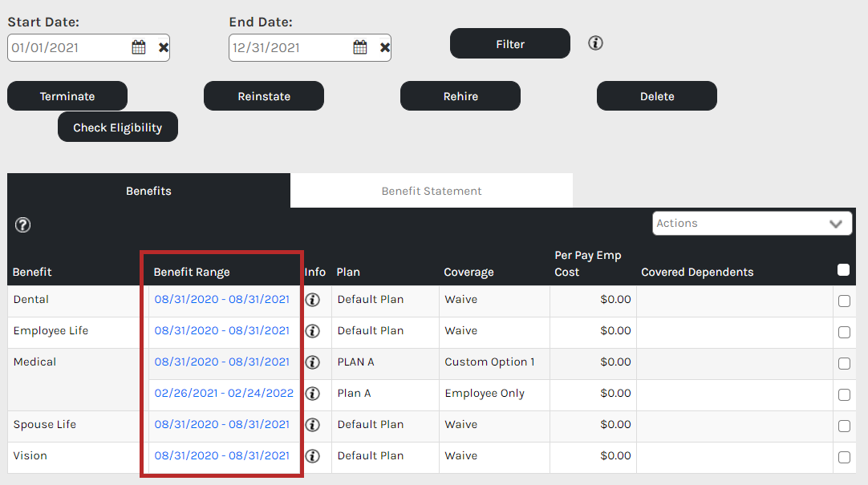Image resolution: width=868 pixels, height=485 pixels.
Task: Open the Dental benefit range link
Action: click(222, 299)
